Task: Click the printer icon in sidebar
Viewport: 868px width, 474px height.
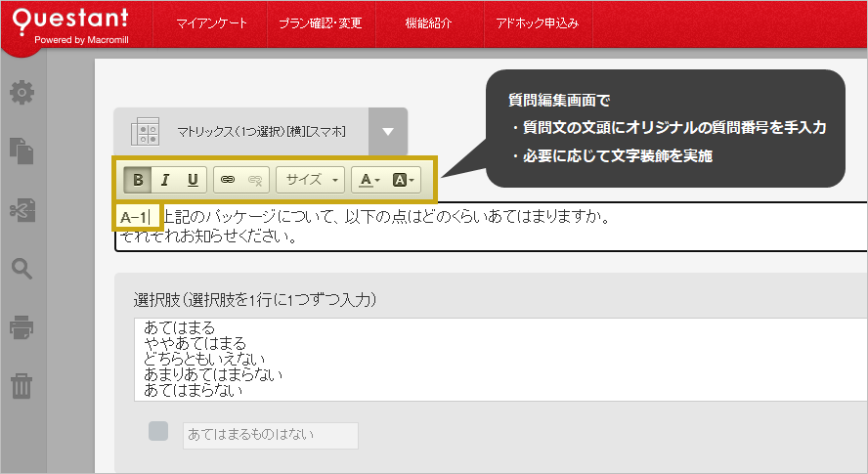Action: click(22, 327)
